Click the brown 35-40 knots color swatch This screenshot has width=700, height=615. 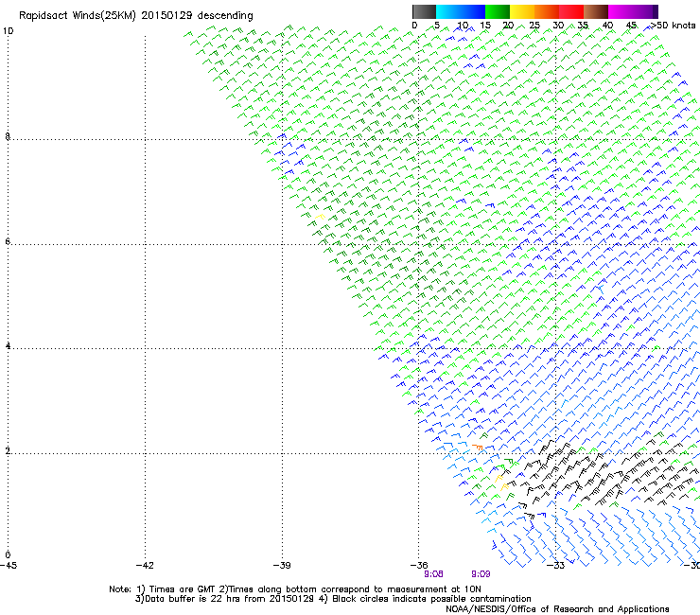(x=596, y=11)
